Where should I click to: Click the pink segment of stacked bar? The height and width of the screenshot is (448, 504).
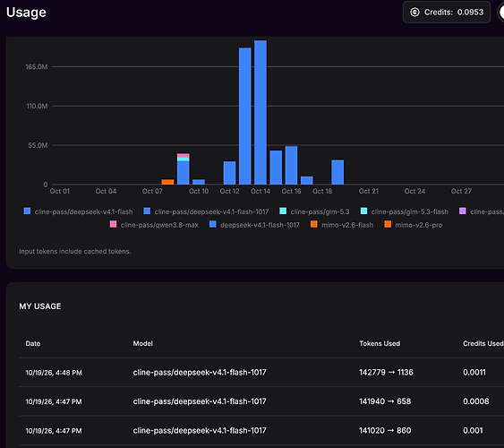[x=184, y=155]
